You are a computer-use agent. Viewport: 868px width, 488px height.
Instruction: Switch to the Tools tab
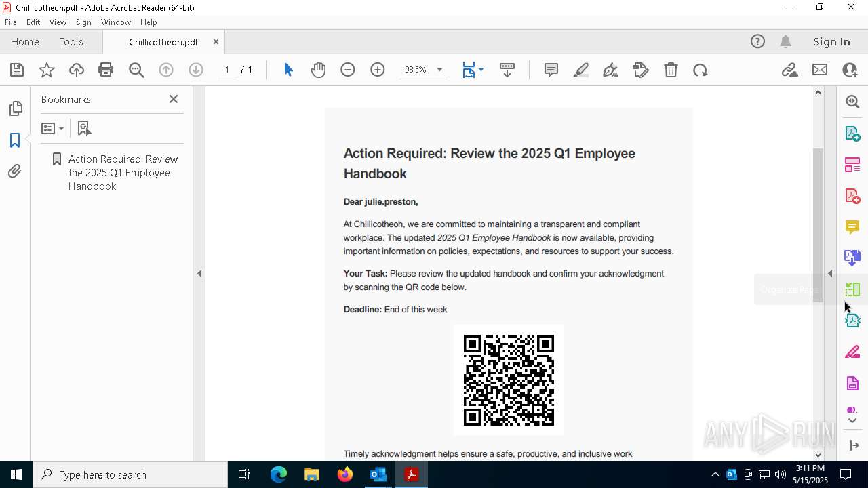click(71, 42)
